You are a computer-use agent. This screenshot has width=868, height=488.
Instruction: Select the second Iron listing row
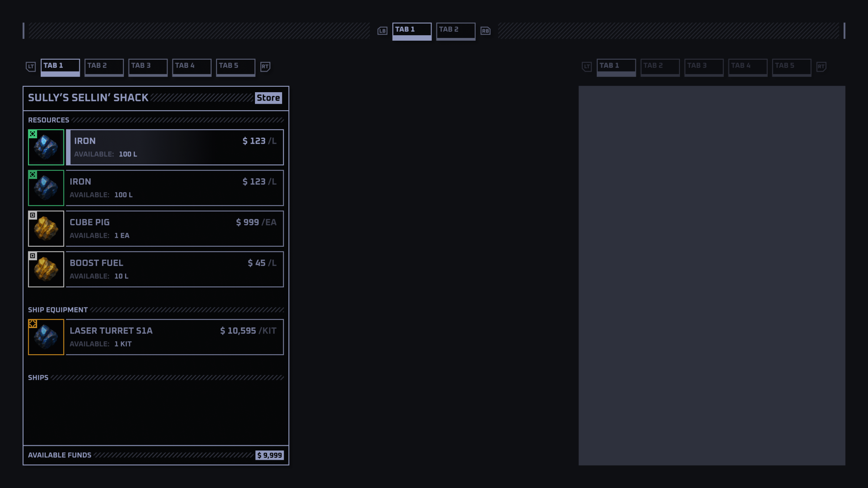click(175, 188)
